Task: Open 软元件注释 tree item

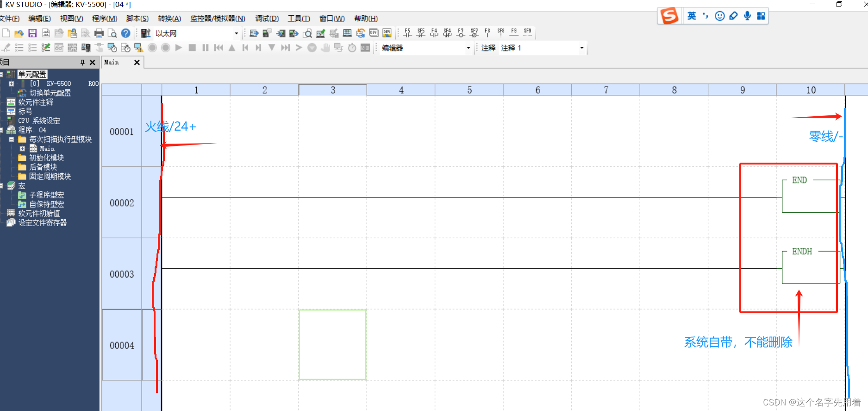Action: [x=36, y=102]
